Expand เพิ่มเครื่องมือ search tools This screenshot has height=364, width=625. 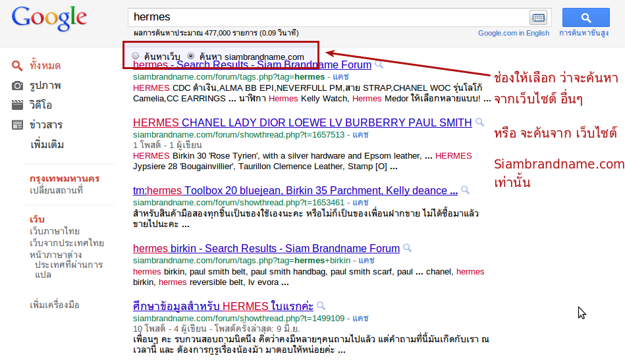[55, 305]
